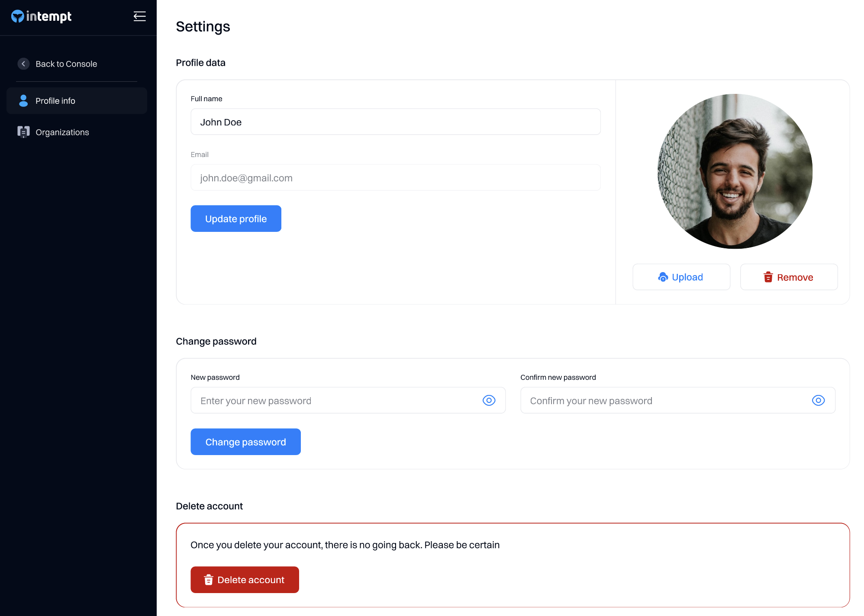Click the Organizations building icon

[23, 132]
